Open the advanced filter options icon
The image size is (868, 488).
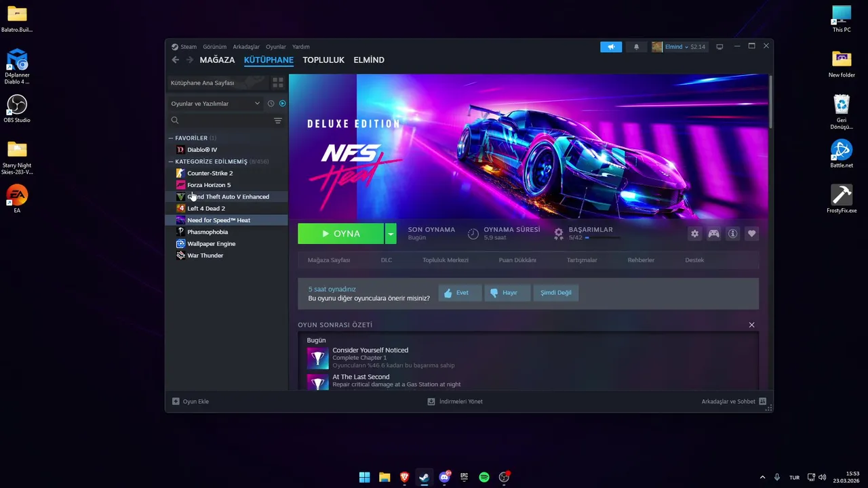(x=278, y=120)
